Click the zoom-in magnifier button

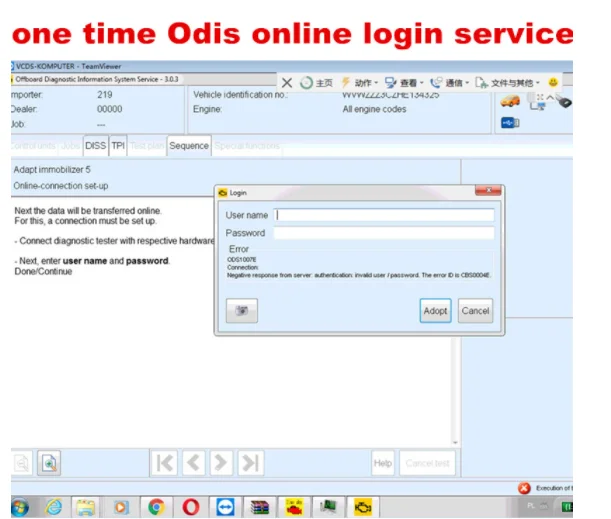point(49,463)
